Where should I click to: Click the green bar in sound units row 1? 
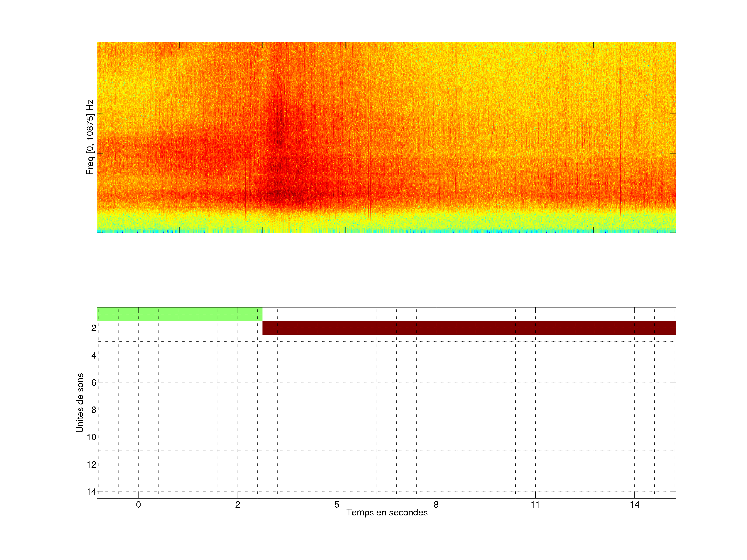[179, 314]
